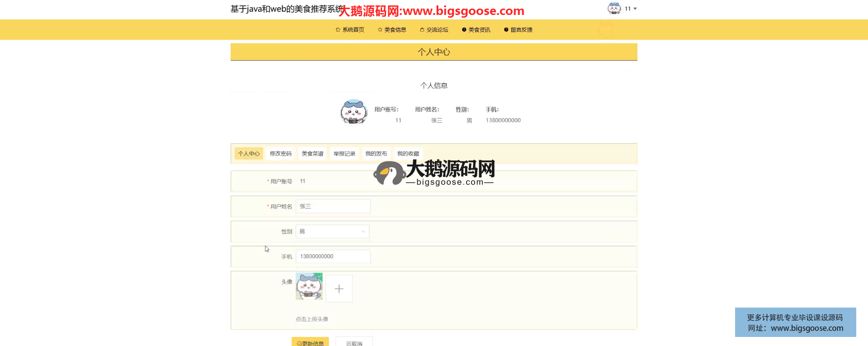Click the 用户姓名 input field

pyautogui.click(x=333, y=206)
